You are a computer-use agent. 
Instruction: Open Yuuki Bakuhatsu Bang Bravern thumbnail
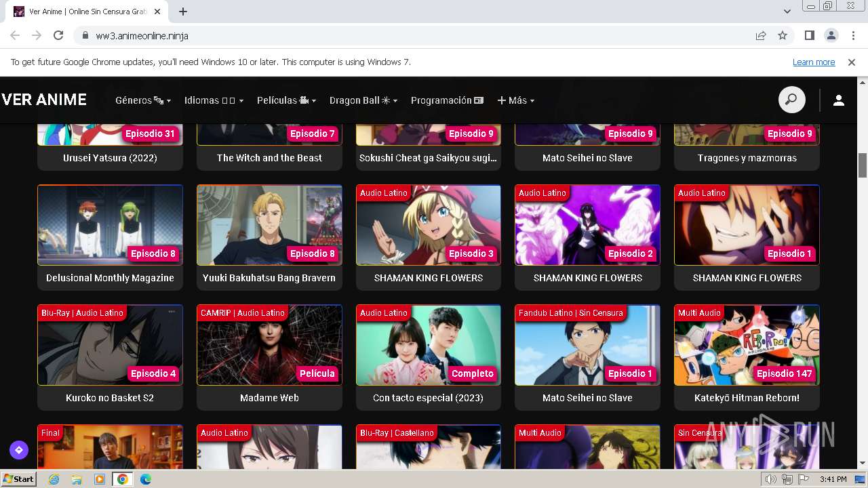click(269, 225)
